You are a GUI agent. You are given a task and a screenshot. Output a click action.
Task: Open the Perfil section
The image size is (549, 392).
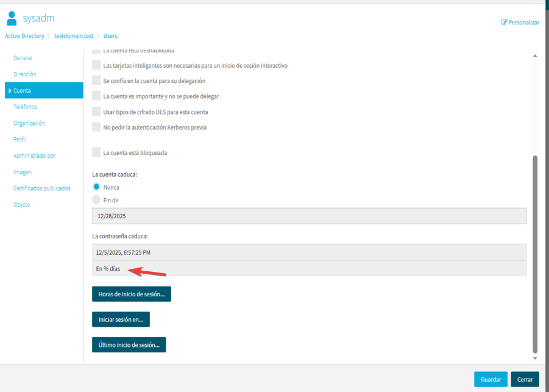pos(21,139)
